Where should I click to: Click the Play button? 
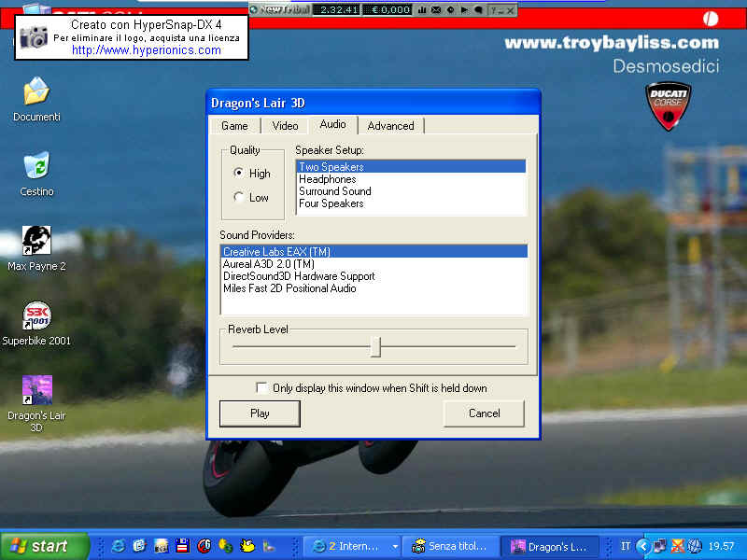point(260,413)
